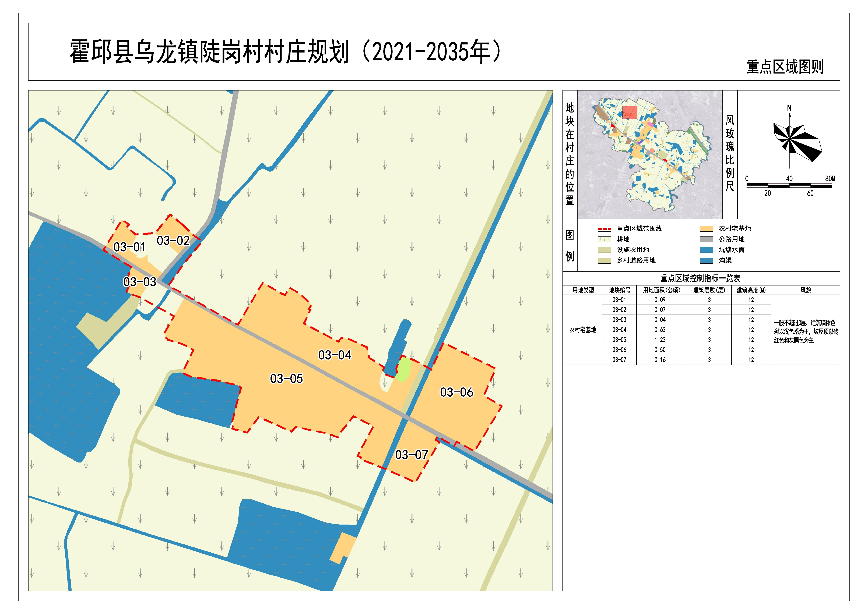The image size is (868, 614).
Task: Click the gray 公路用地 legend swatch
Action: (x=706, y=239)
